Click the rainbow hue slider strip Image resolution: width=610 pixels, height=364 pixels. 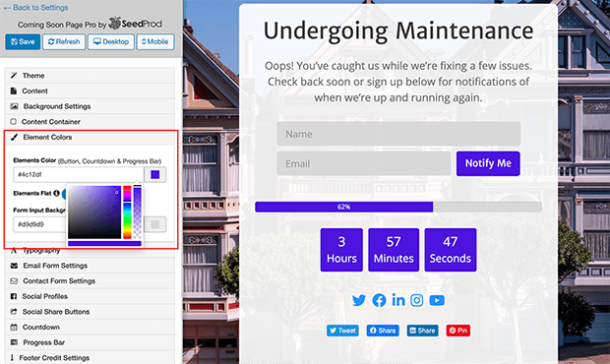pos(127,212)
